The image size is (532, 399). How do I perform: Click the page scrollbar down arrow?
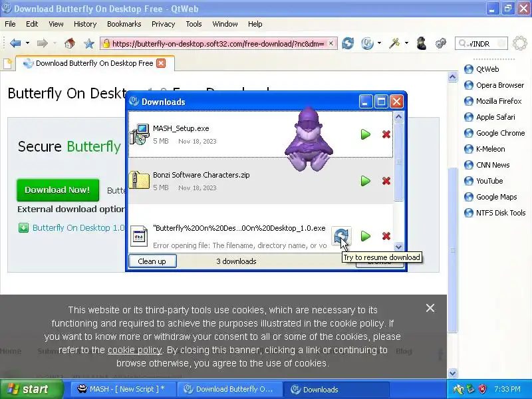click(x=452, y=373)
